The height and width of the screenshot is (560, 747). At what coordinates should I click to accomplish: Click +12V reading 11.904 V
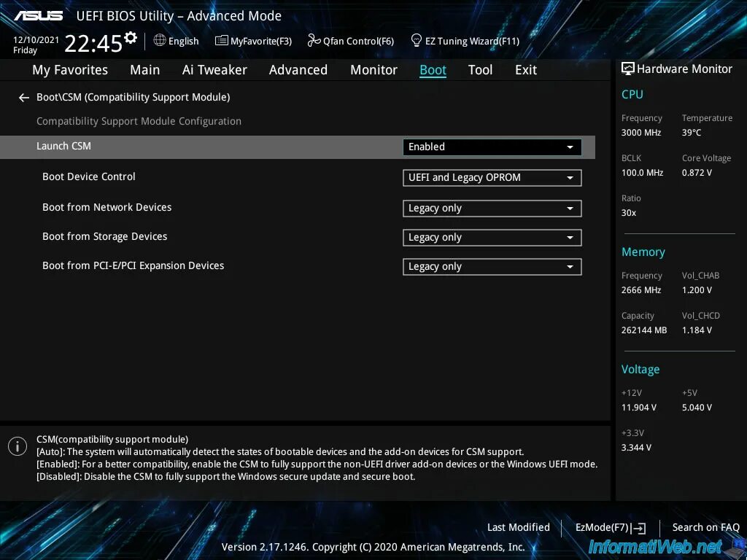click(639, 408)
